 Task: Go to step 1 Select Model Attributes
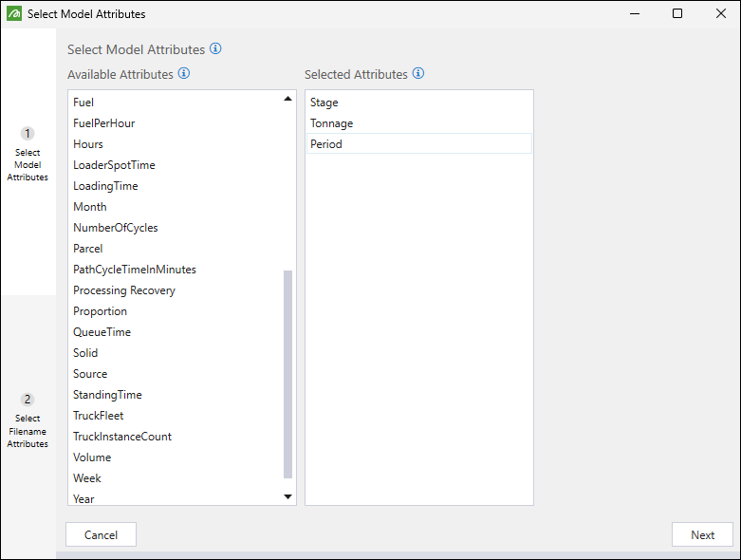coord(28,154)
